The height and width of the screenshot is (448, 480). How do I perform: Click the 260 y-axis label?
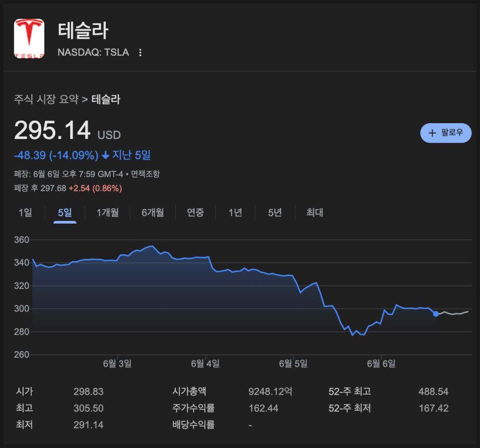coord(21,355)
